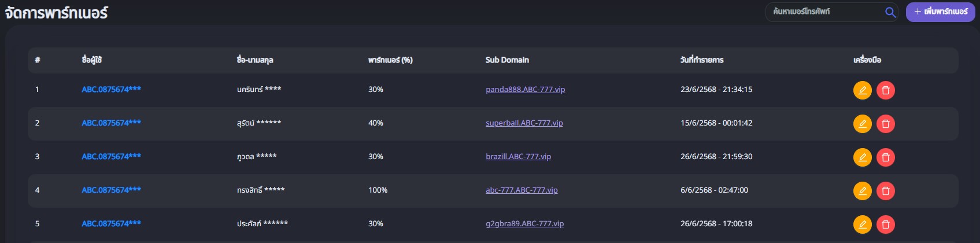Edit the abc-777 partner with 100%
Screen dimensions: 980x243
(x=862, y=191)
